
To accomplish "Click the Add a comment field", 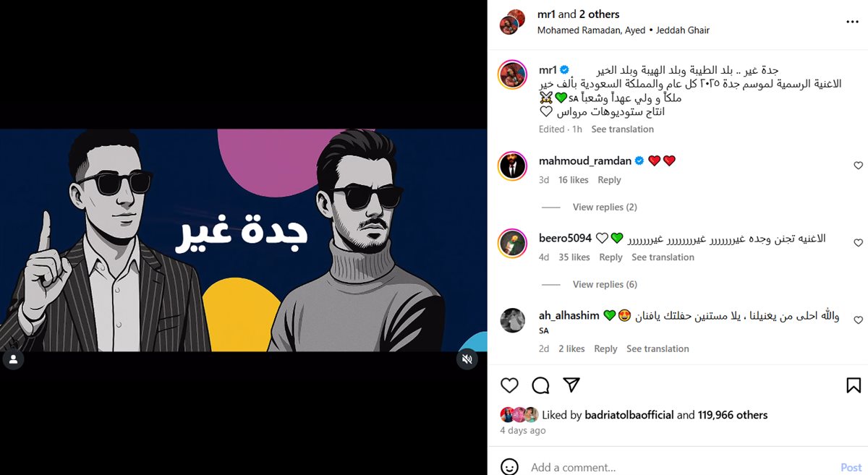I will click(x=680, y=468).
